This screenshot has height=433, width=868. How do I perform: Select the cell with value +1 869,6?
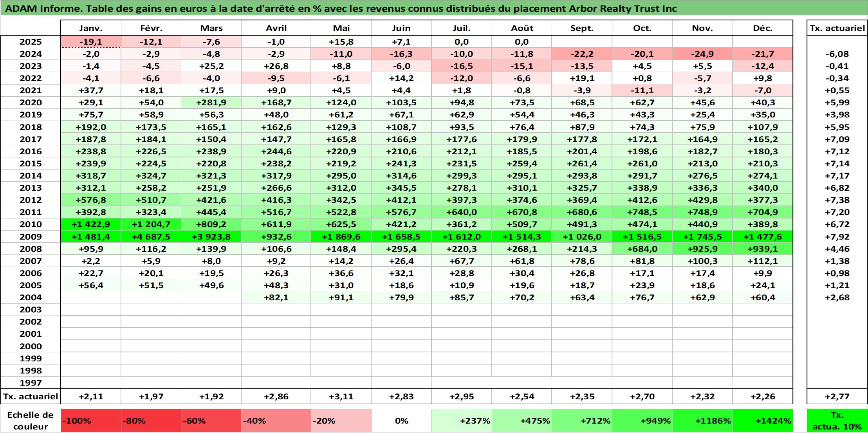coord(341,236)
